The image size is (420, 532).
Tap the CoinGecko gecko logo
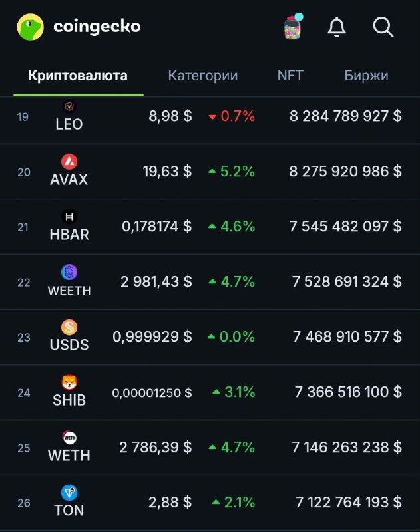(30, 27)
